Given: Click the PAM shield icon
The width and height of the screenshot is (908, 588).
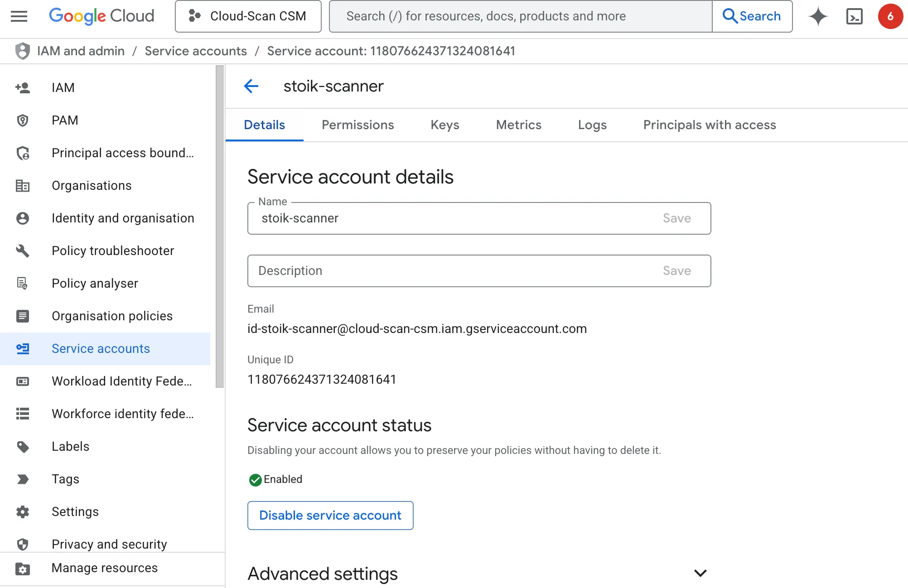Looking at the screenshot, I should tap(23, 120).
